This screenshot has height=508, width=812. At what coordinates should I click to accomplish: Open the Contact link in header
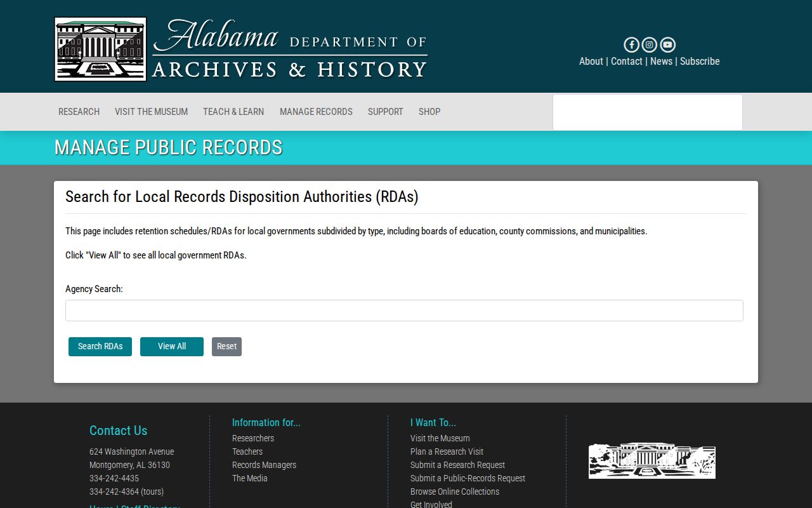[627, 62]
